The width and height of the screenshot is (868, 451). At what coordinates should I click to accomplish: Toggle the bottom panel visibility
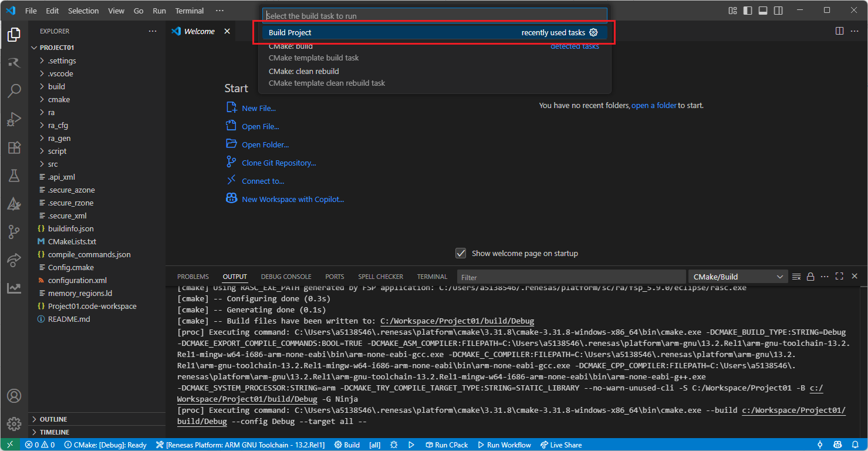[x=763, y=11]
